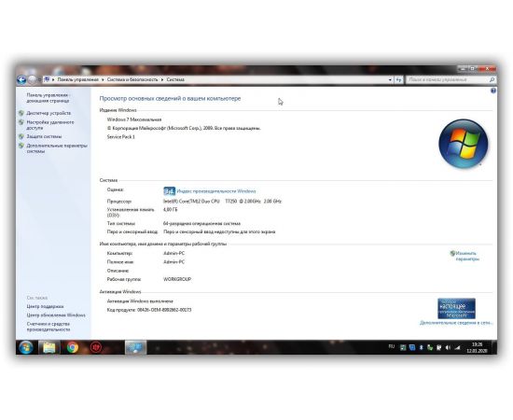This screenshot has height=420, width=513.
Task: Click the greyed Forward navigation arrow
Action: [x=32, y=79]
